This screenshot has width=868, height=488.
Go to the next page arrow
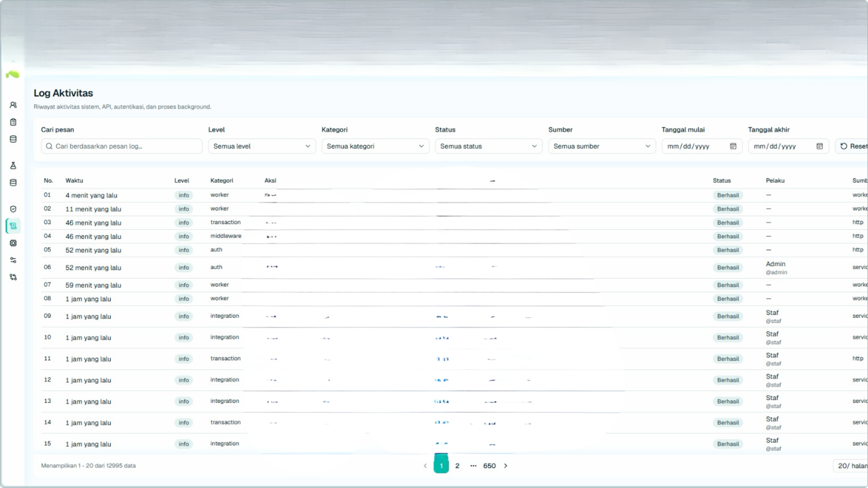(506, 466)
